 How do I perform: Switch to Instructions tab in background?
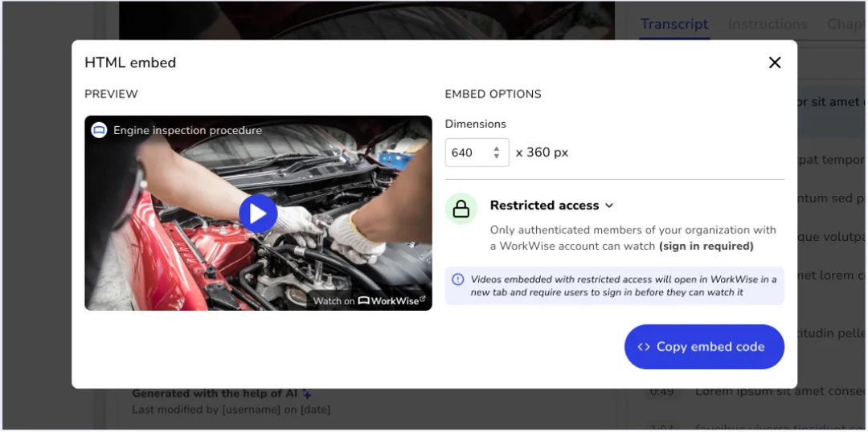(768, 24)
